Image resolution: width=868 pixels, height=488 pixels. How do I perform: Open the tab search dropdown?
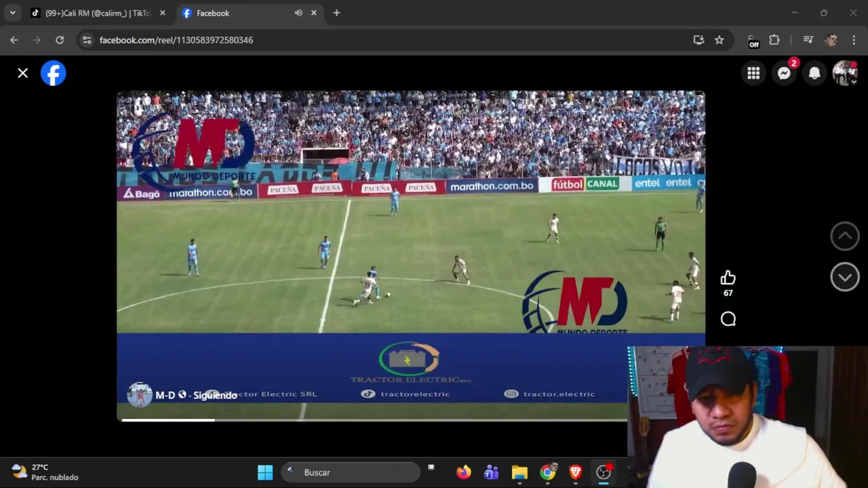coord(12,13)
